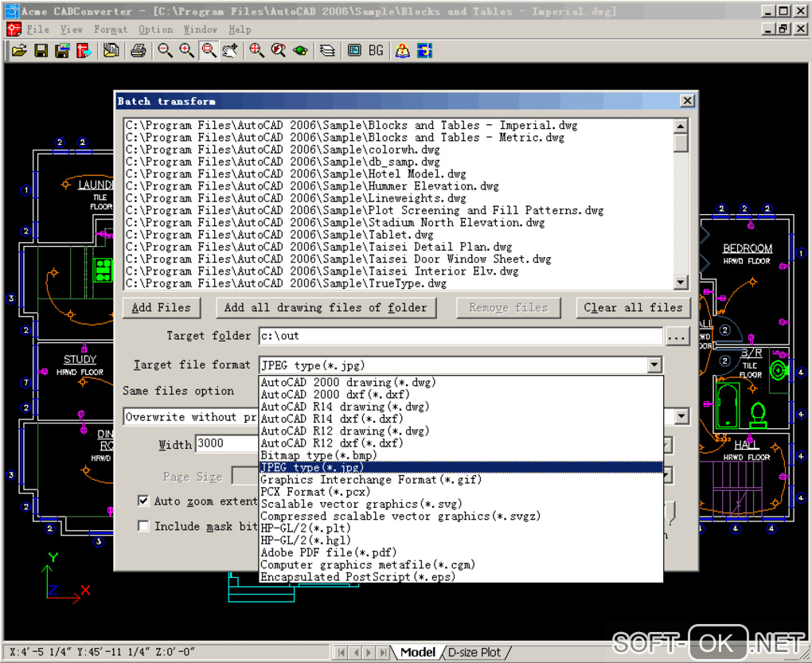Choose AutoCAD 2000 dxf(*.dxf) format

point(461,395)
